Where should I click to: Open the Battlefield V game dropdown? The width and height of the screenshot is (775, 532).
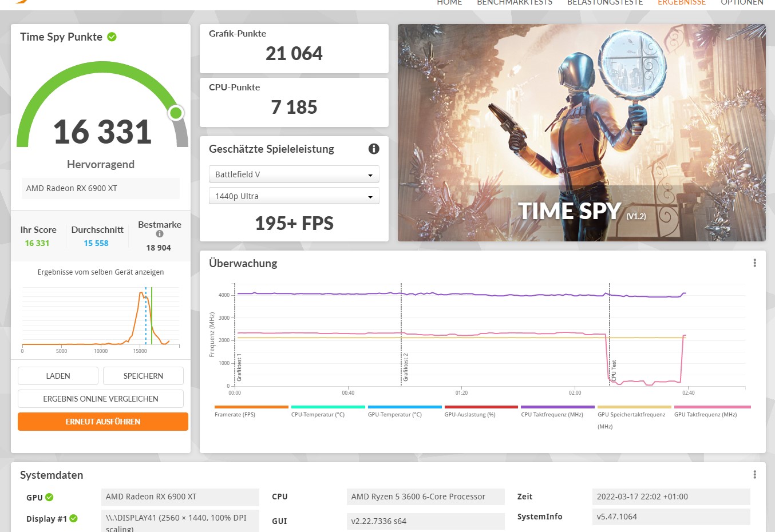294,174
